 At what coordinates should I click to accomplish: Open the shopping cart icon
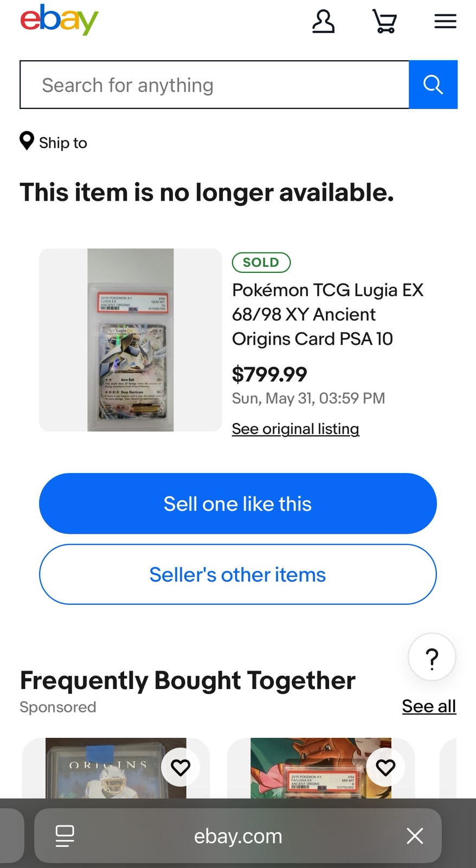384,22
